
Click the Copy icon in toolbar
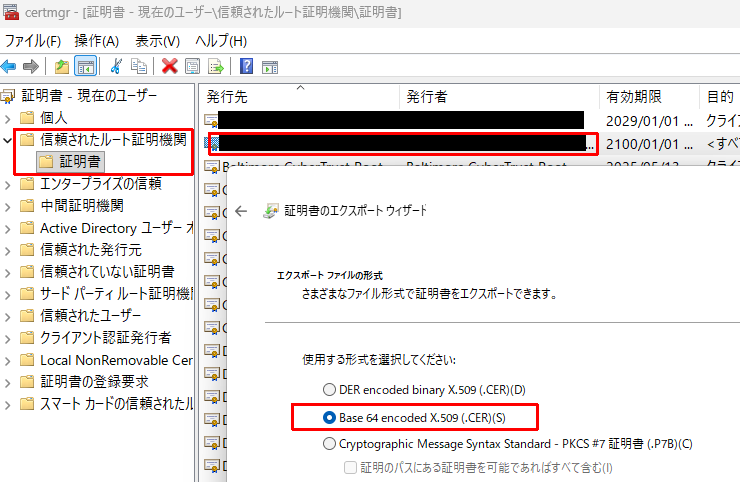pyautogui.click(x=139, y=66)
